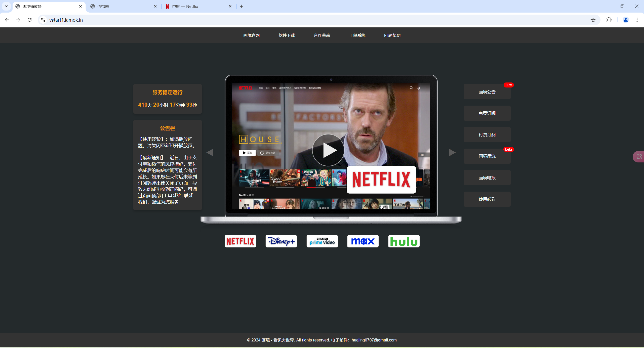The height and width of the screenshot is (348, 644).
Task: Click the Amazon Prime Video logo
Action: pyautogui.click(x=322, y=241)
